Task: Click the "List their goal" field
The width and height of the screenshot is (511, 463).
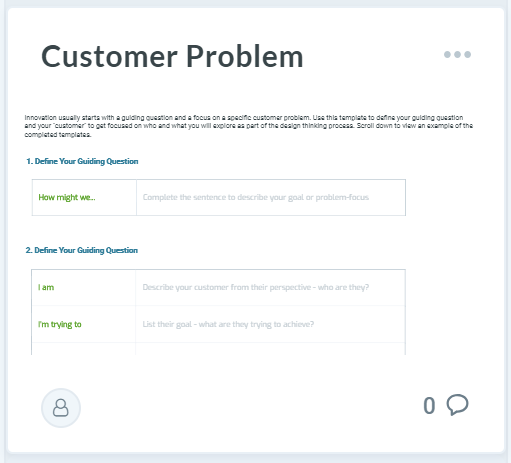Action: pyautogui.click(x=270, y=324)
